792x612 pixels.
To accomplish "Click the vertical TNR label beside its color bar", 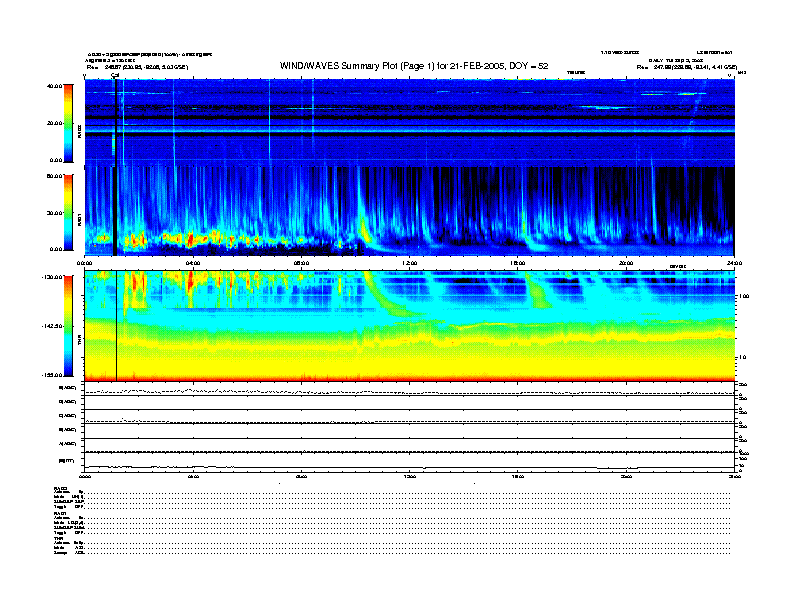I will (x=79, y=341).
